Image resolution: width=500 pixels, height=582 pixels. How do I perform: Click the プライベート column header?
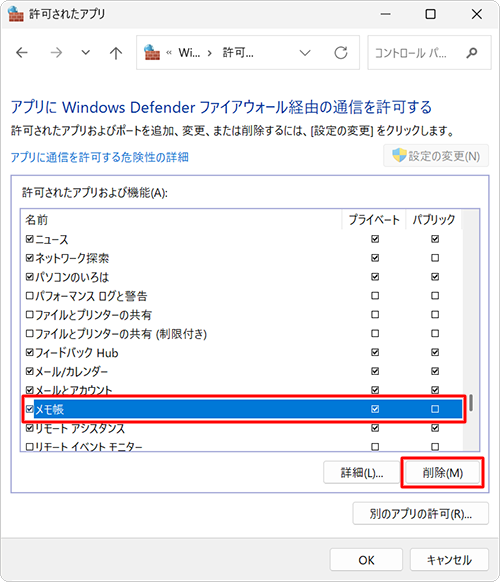pyautogui.click(x=374, y=220)
